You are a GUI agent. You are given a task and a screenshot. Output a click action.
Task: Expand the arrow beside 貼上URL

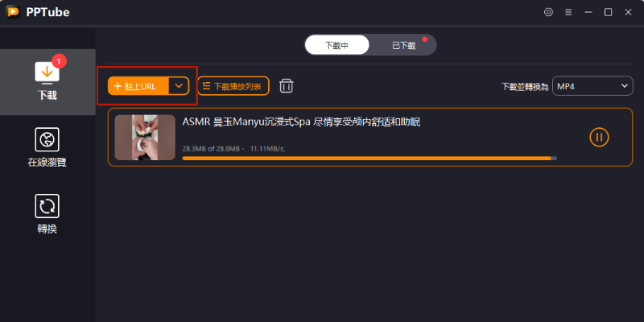coord(179,86)
